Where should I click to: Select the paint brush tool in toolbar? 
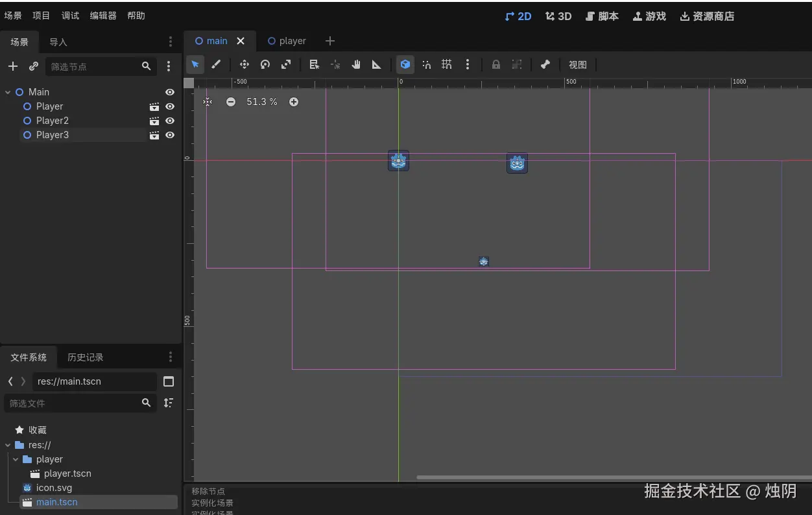216,64
